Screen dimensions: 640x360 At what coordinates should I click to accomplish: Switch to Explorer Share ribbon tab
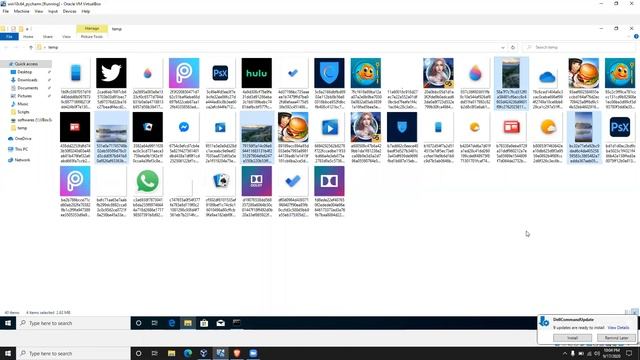pos(48,37)
